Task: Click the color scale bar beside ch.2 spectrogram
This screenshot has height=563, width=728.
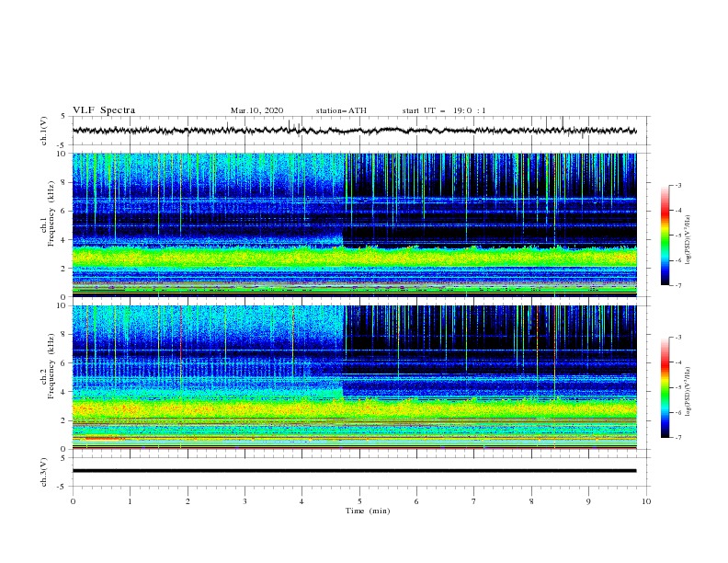Action: [x=665, y=387]
